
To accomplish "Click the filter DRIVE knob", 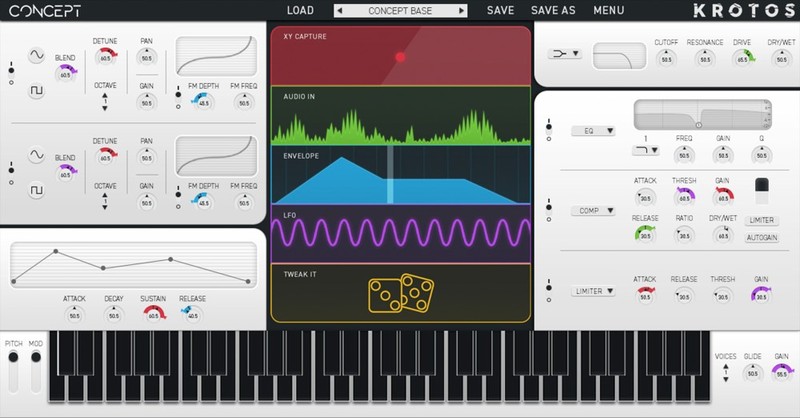I will [743, 59].
